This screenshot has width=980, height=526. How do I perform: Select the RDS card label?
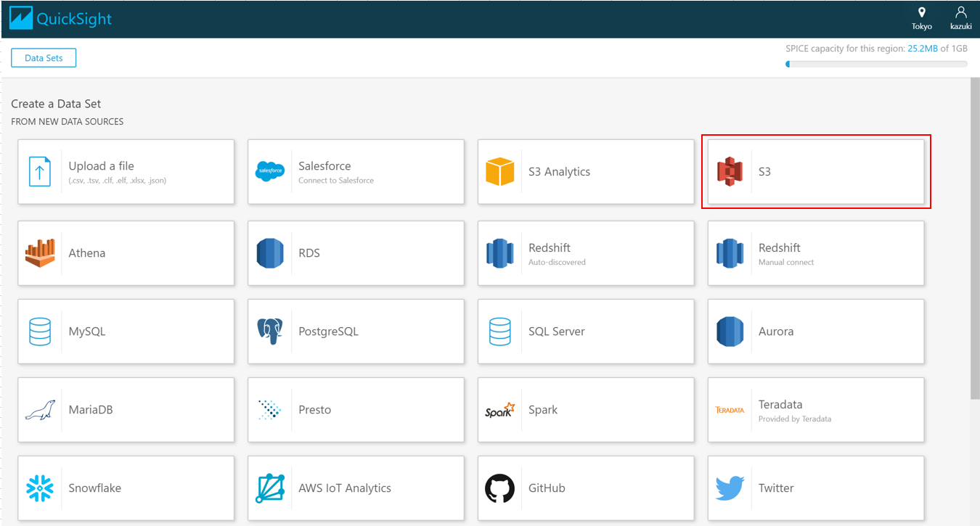click(x=309, y=253)
